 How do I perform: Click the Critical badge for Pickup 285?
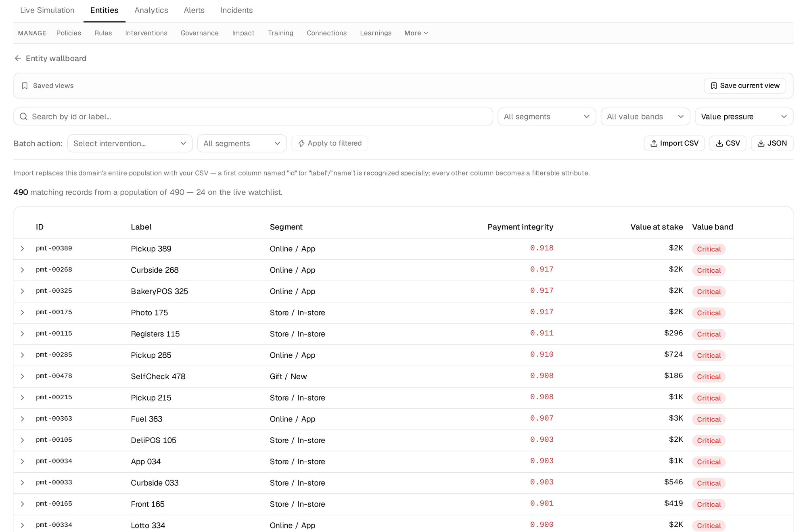pos(709,356)
